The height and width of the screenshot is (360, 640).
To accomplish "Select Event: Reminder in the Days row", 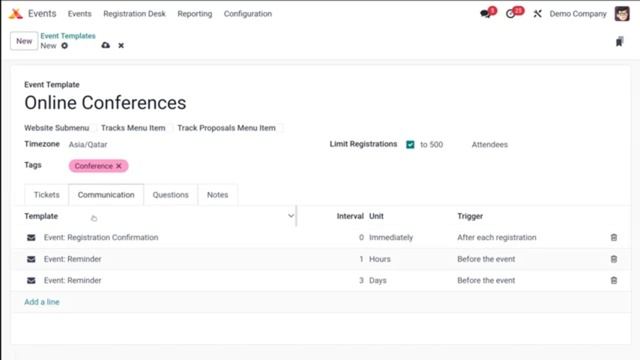I will (73, 280).
